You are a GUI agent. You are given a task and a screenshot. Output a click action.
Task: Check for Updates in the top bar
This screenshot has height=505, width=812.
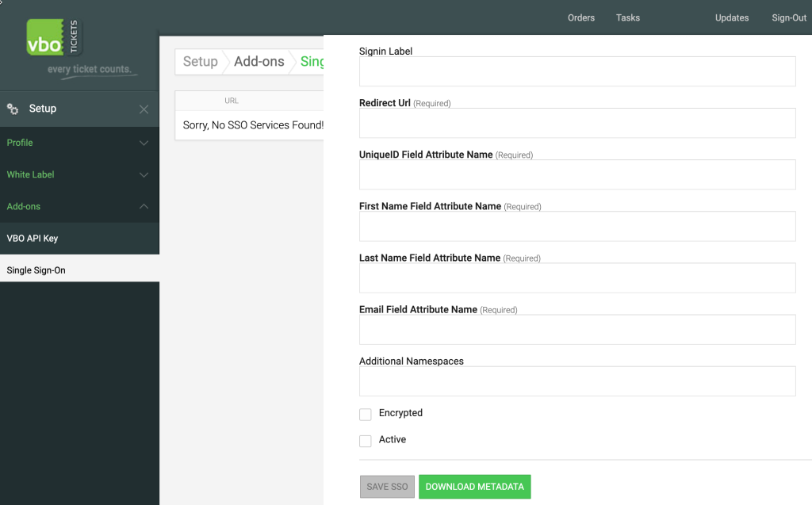731,17
